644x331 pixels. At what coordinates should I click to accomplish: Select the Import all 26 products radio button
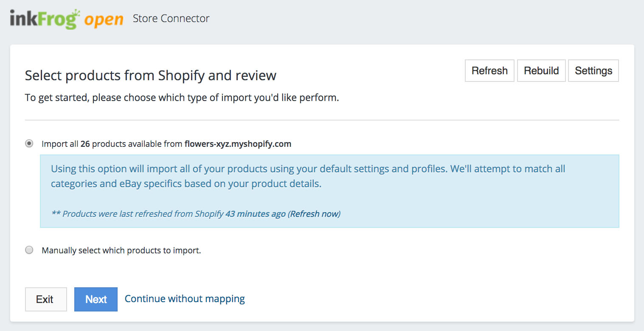point(29,144)
